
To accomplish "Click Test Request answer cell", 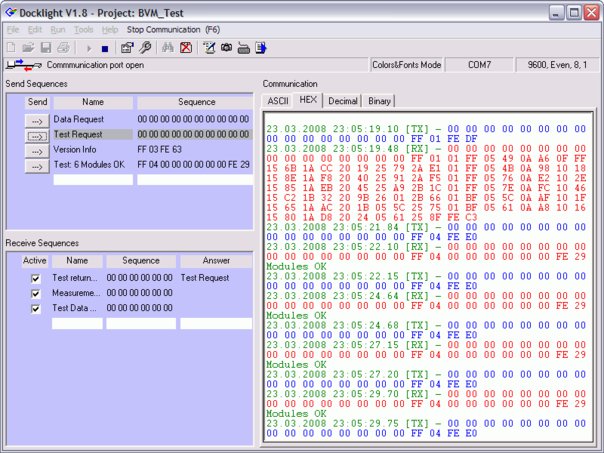I will click(x=205, y=278).
